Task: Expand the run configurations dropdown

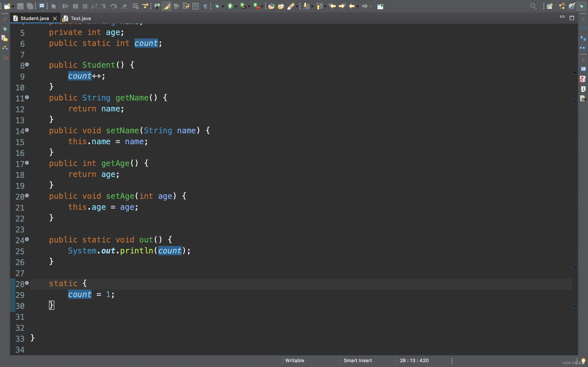Action: 236,6
